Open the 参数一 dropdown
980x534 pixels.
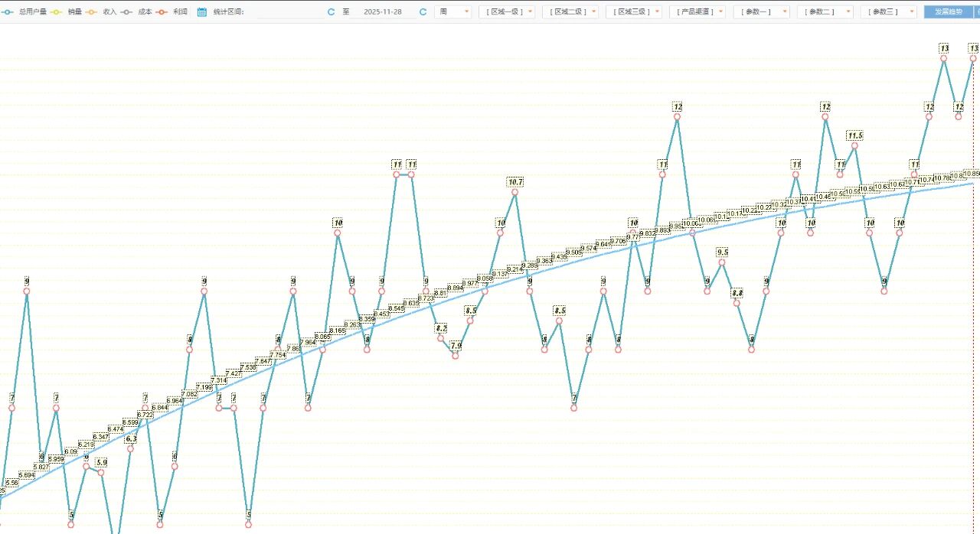760,12
